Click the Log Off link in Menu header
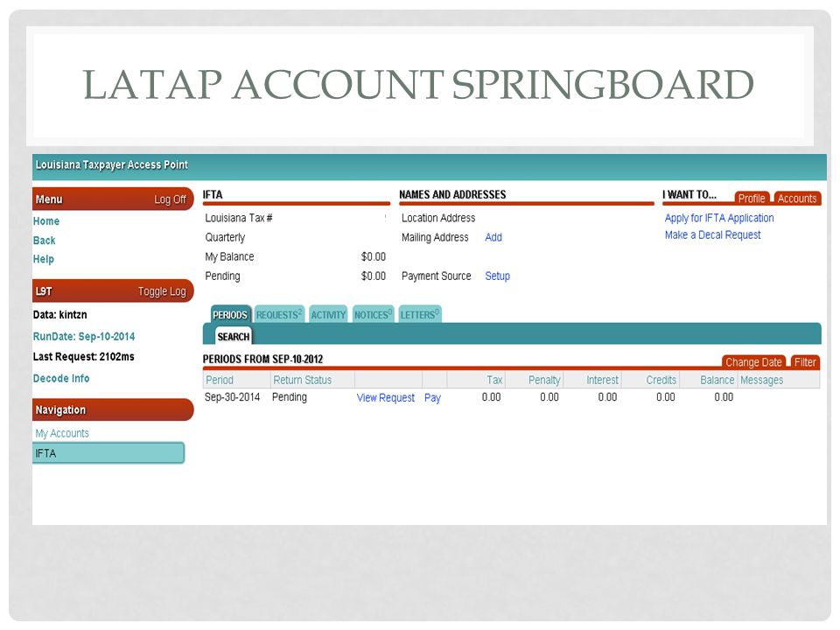 coord(170,199)
